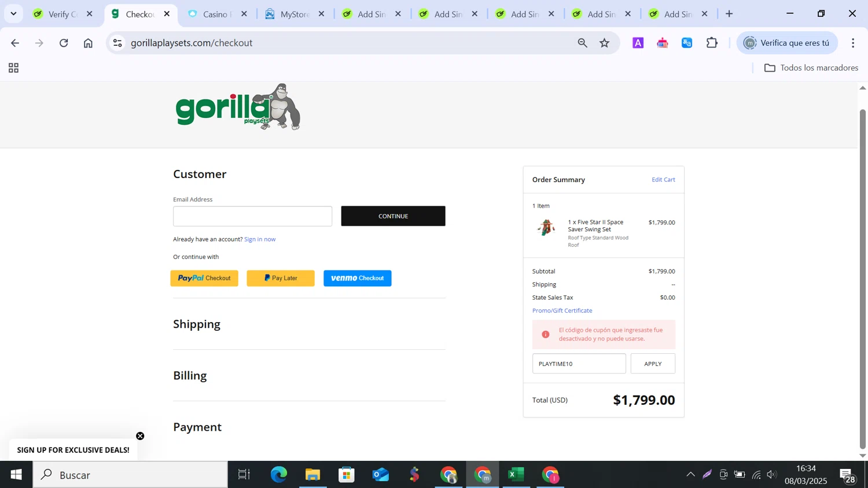
Task: Pay with Venmo Checkout
Action: pos(358,278)
